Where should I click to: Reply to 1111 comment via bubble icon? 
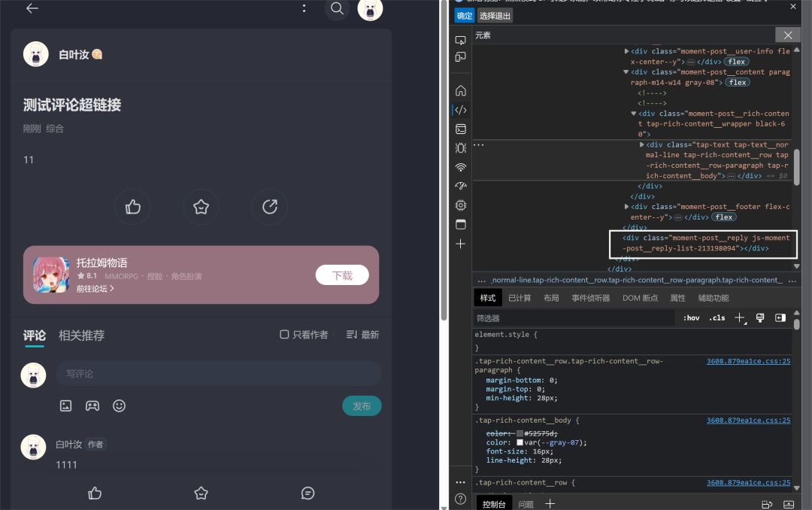308,493
